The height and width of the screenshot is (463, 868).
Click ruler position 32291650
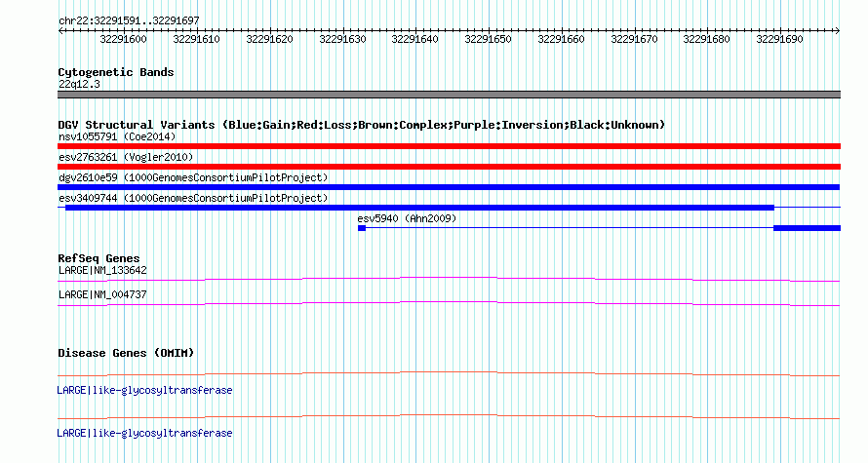tap(489, 39)
